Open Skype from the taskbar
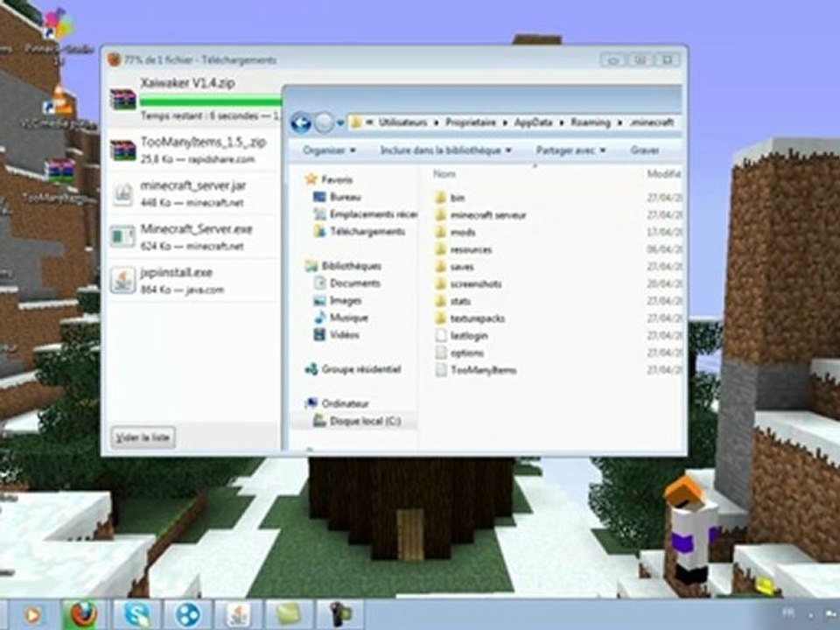Screen dimensions: 840x630 coord(136,614)
